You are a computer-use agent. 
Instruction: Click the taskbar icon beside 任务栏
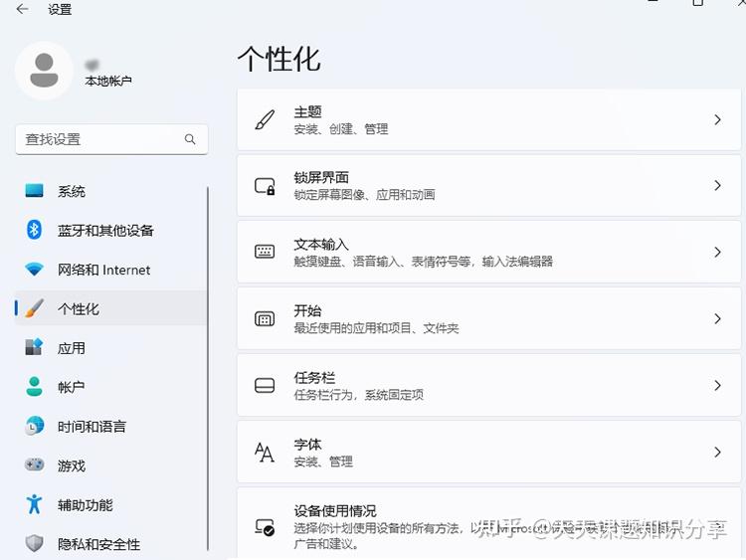tap(265, 385)
